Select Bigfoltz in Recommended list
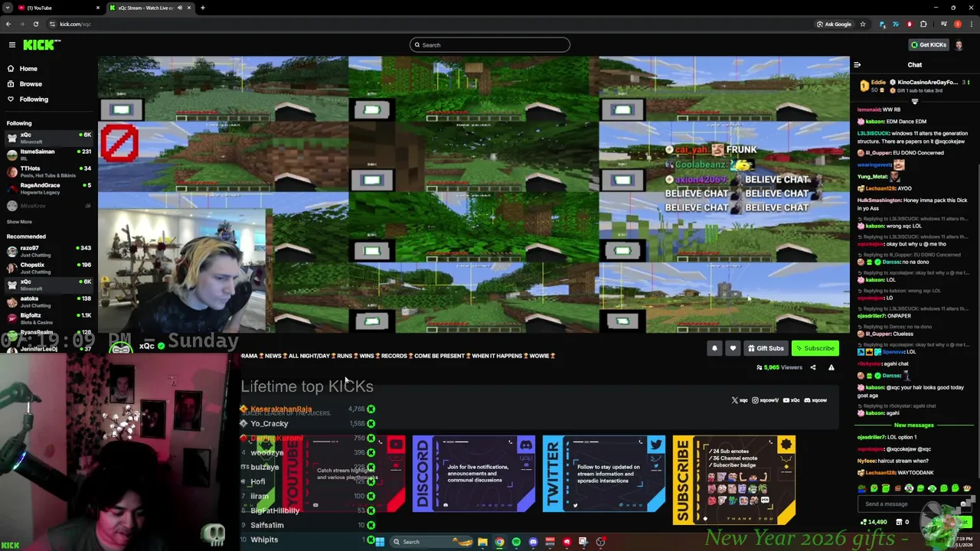This screenshot has width=980, height=551. tap(47, 318)
